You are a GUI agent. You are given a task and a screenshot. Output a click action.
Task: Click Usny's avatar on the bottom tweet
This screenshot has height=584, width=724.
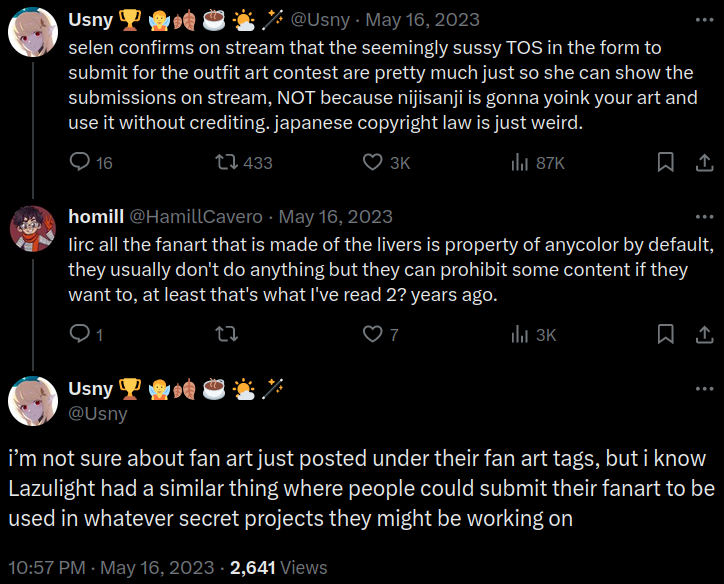coord(31,400)
